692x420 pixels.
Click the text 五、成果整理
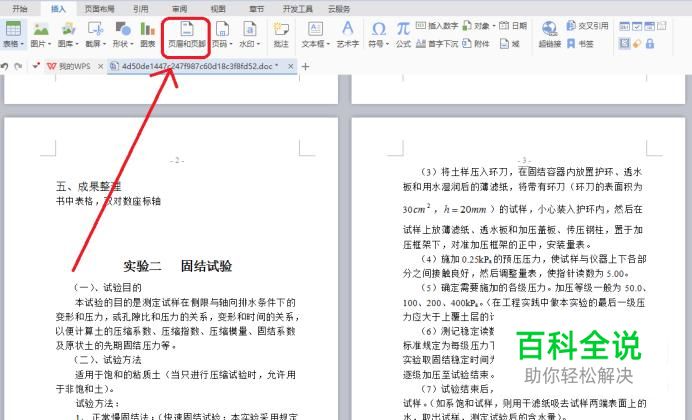click(88, 187)
